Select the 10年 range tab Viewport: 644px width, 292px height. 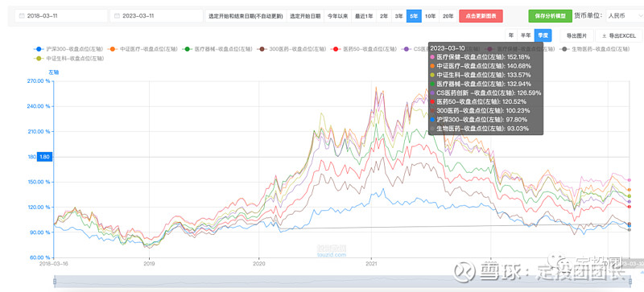click(x=431, y=16)
